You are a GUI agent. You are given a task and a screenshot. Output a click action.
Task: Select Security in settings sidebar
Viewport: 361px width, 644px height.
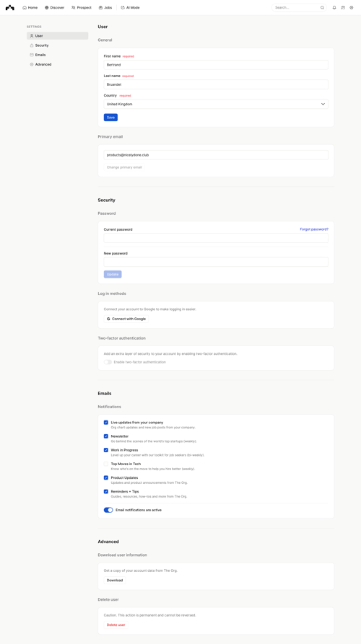58,45
